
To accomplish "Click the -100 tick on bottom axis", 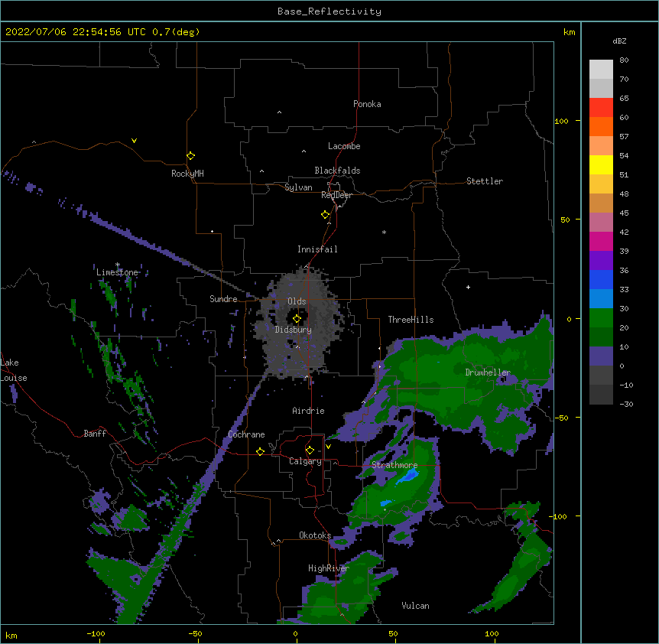I will (x=96, y=633).
